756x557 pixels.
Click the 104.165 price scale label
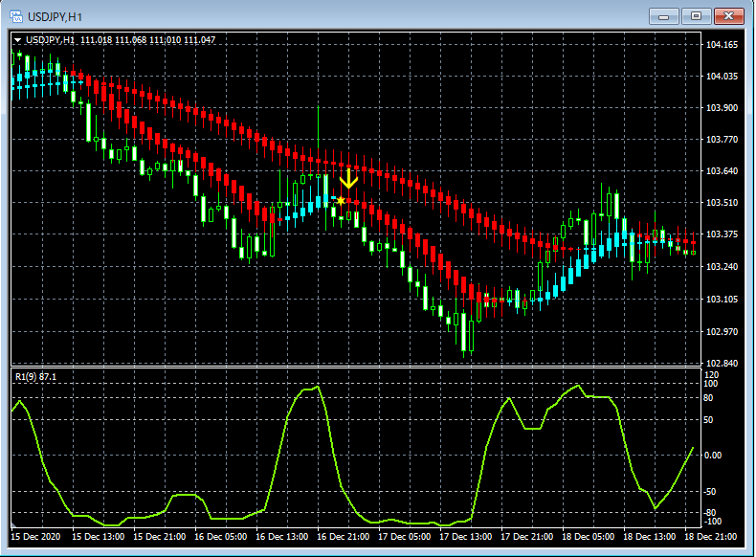(x=722, y=45)
